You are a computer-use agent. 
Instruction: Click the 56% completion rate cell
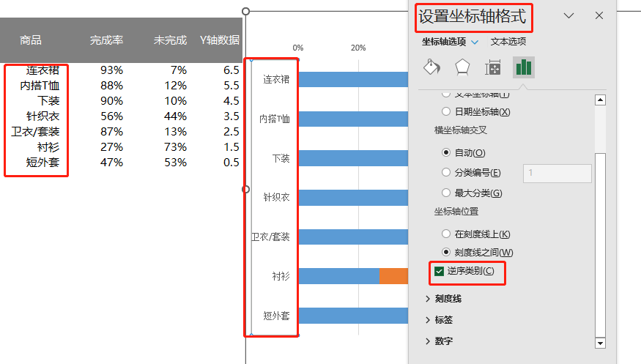coord(111,116)
